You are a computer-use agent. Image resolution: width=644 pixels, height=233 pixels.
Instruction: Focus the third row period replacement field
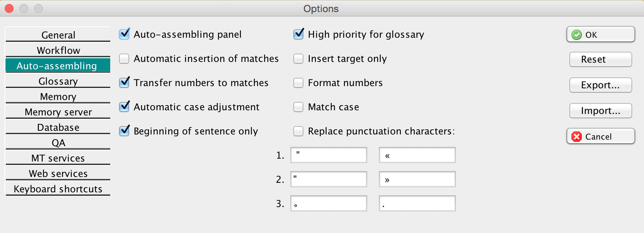[x=417, y=203]
